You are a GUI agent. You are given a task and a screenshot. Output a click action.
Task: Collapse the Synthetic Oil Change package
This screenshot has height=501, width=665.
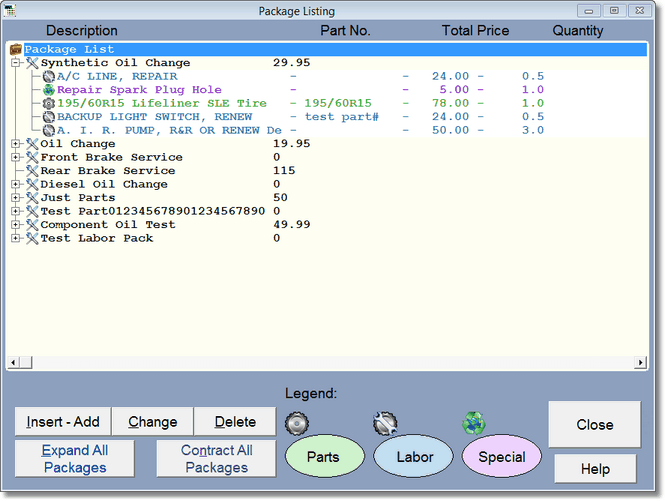pyautogui.click(x=16, y=63)
